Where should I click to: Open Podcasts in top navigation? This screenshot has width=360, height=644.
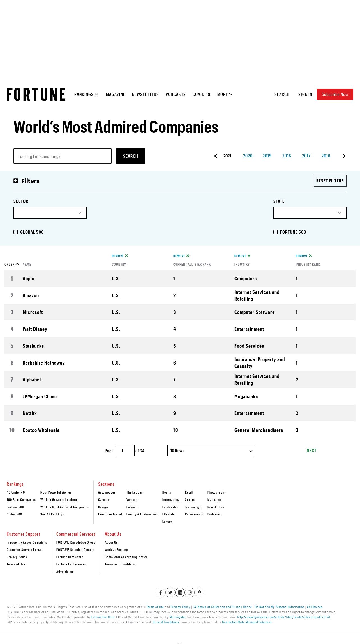click(x=176, y=94)
